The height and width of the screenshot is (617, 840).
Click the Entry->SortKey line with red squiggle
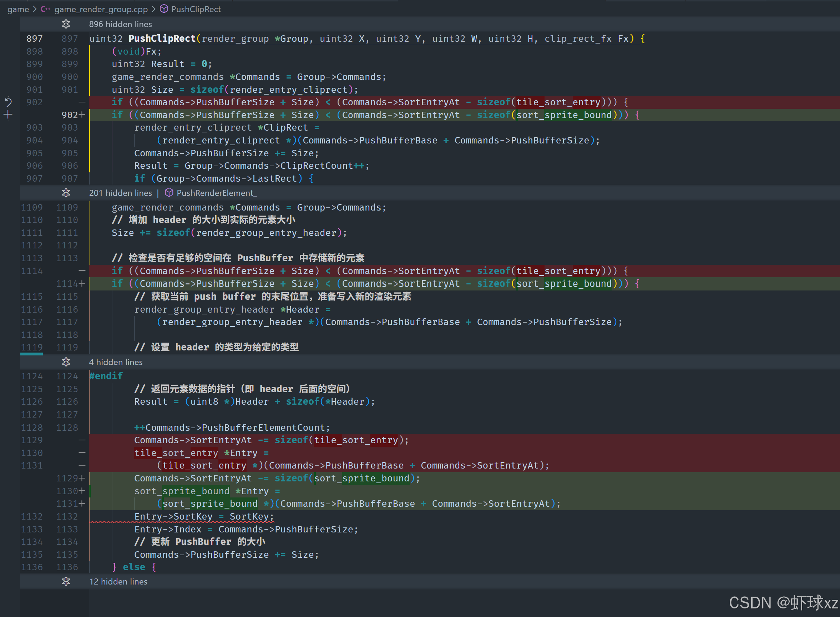(x=203, y=516)
